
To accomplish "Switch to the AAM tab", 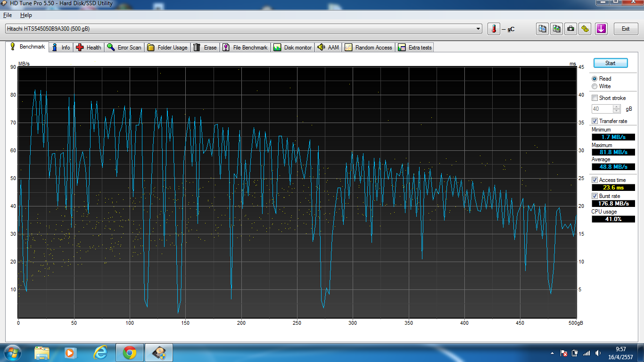I will (328, 48).
